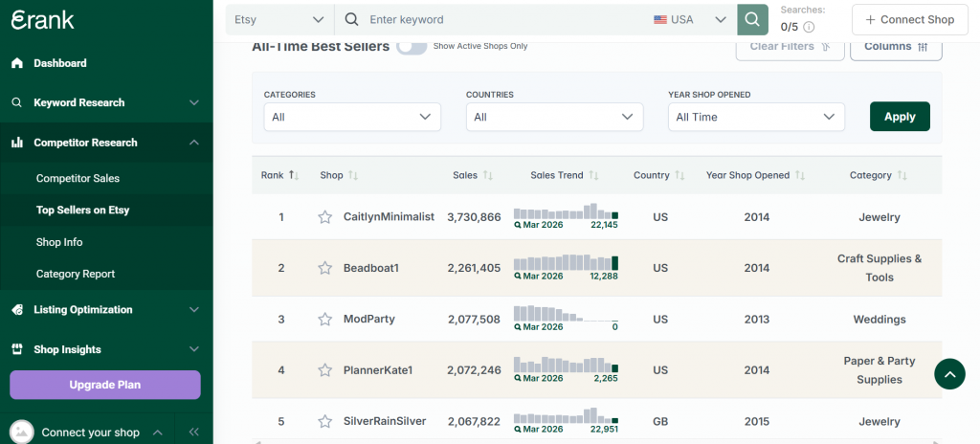Toggle Show Active Shops Only switch
This screenshot has width=980, height=444.
[x=412, y=46]
